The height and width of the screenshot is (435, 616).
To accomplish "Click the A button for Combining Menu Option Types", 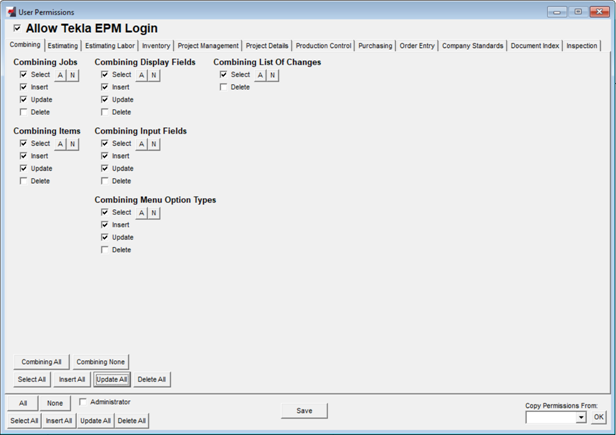I will pos(141,213).
